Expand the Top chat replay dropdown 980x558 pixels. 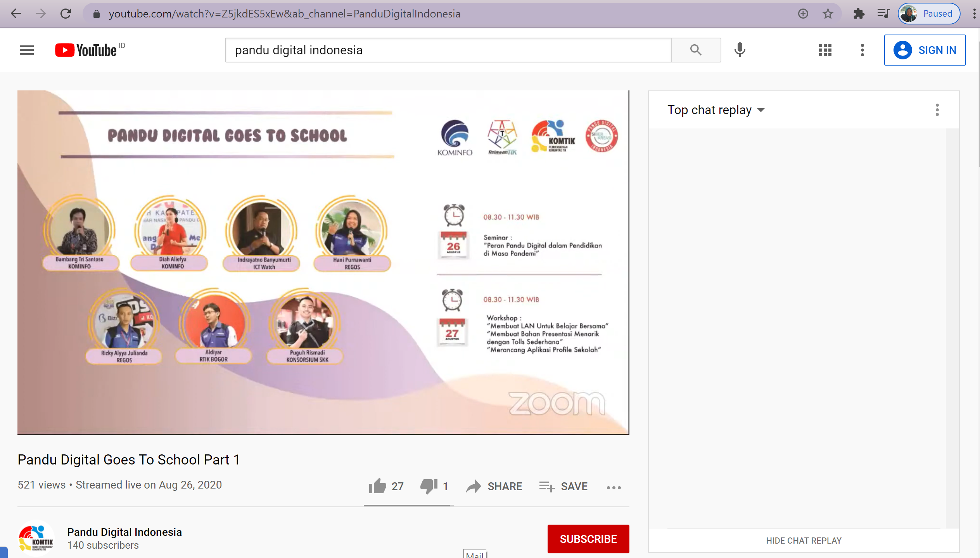[x=716, y=110]
